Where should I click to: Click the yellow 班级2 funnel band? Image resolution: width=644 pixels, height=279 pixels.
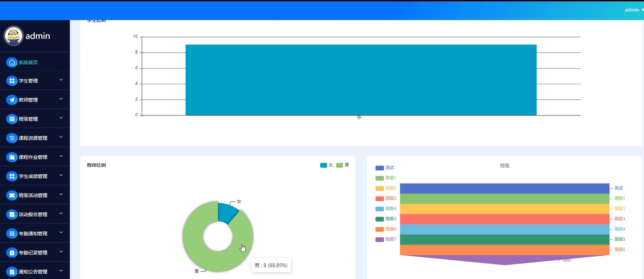coord(505,209)
